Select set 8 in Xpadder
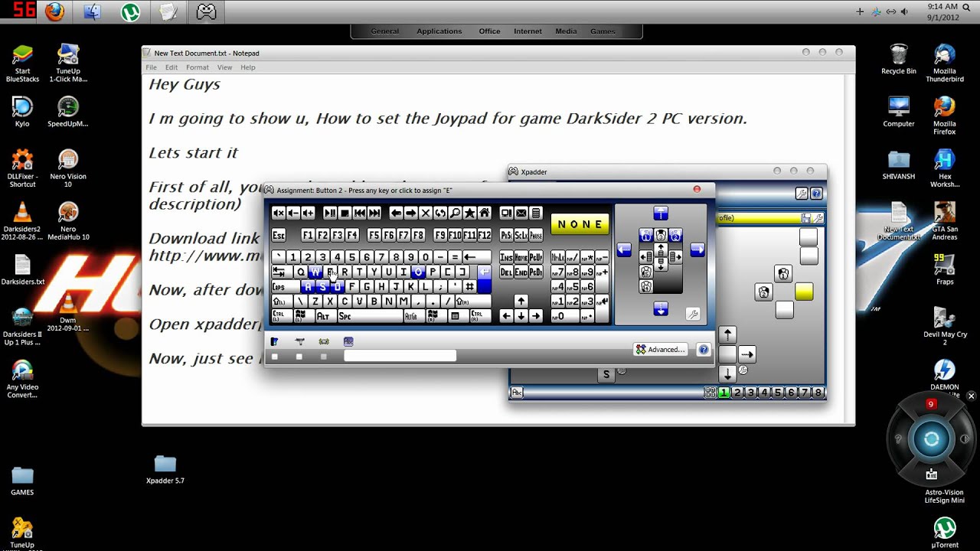Viewport: 980px width, 551px height. point(818,393)
